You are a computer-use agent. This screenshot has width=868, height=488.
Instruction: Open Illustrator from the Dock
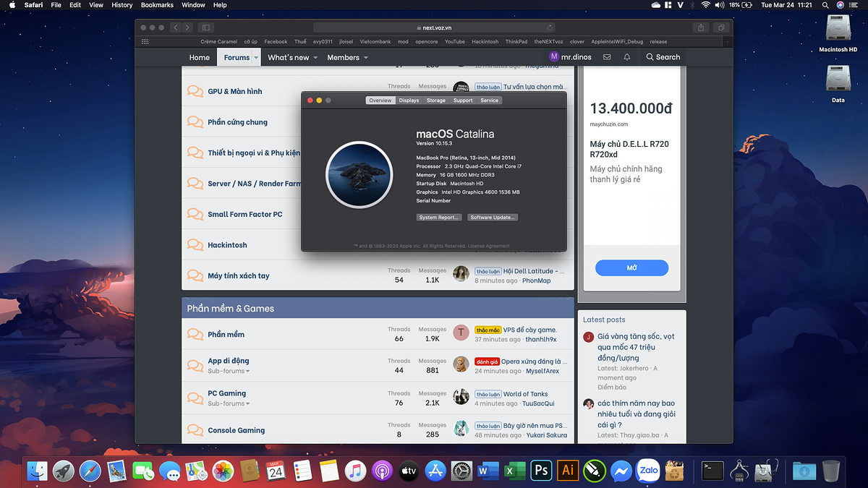click(568, 471)
